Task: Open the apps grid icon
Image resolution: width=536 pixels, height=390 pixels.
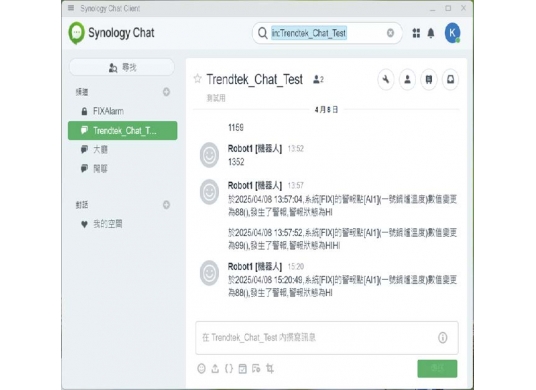Action: [x=416, y=33]
